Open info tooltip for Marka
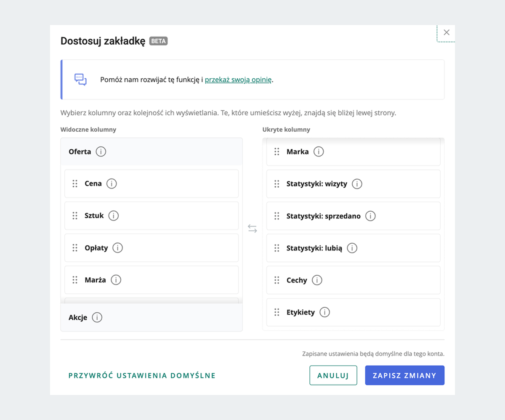The width and height of the screenshot is (505, 420). [x=319, y=152]
